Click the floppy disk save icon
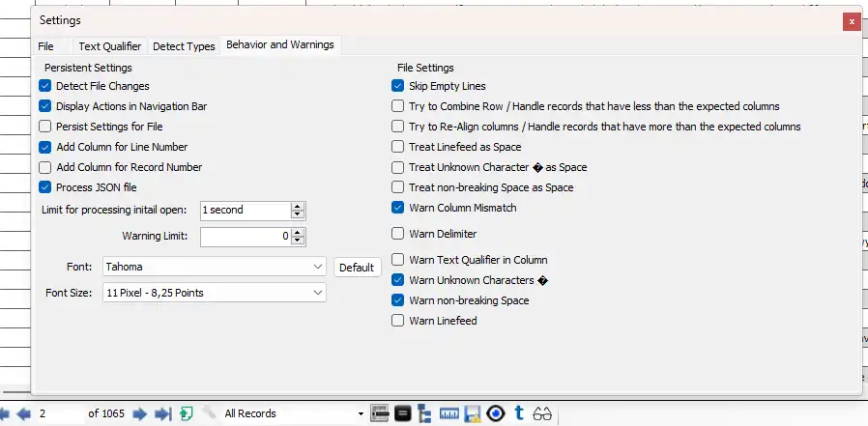This screenshot has width=868, height=426. tap(472, 413)
